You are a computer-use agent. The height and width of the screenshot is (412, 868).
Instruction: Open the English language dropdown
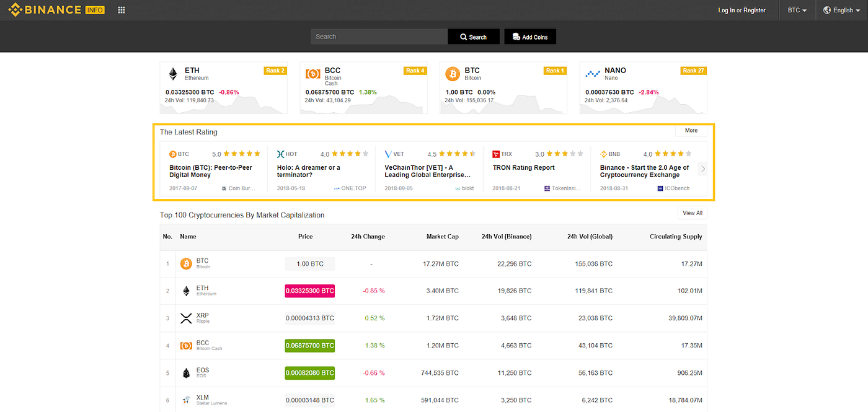(841, 10)
